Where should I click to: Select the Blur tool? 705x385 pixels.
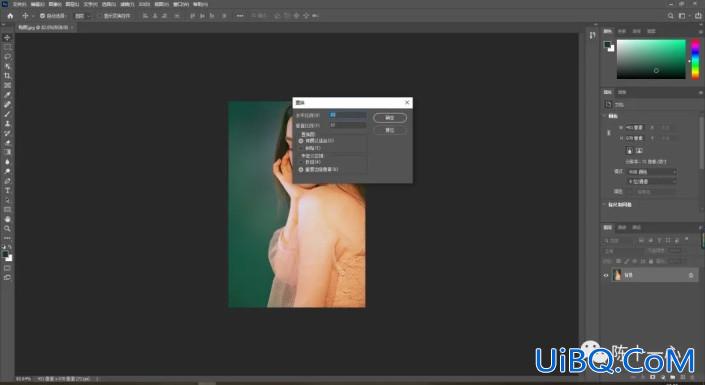[x=7, y=162]
